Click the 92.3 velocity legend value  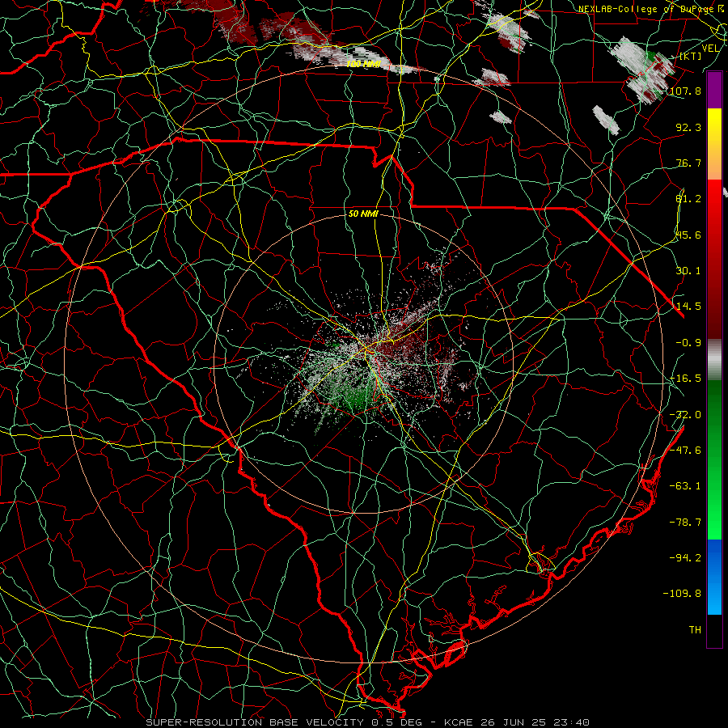pos(688,127)
